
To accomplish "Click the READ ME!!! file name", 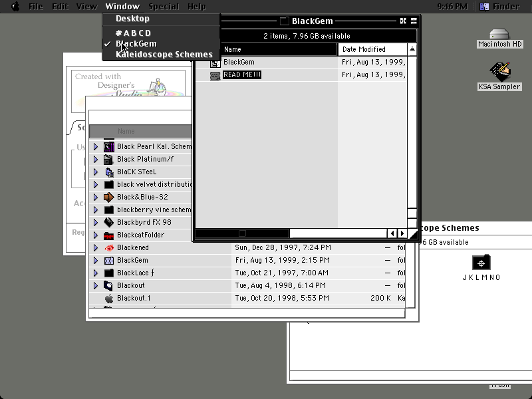I will pyautogui.click(x=242, y=75).
